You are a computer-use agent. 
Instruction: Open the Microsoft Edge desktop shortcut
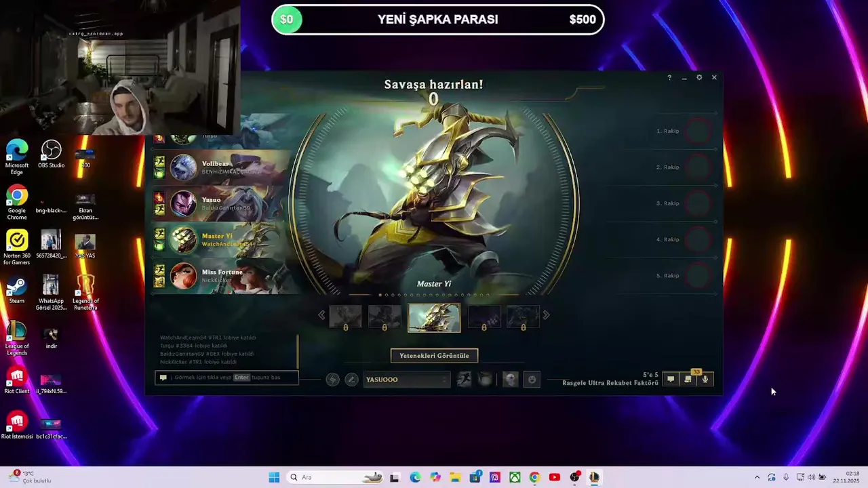coord(17,157)
